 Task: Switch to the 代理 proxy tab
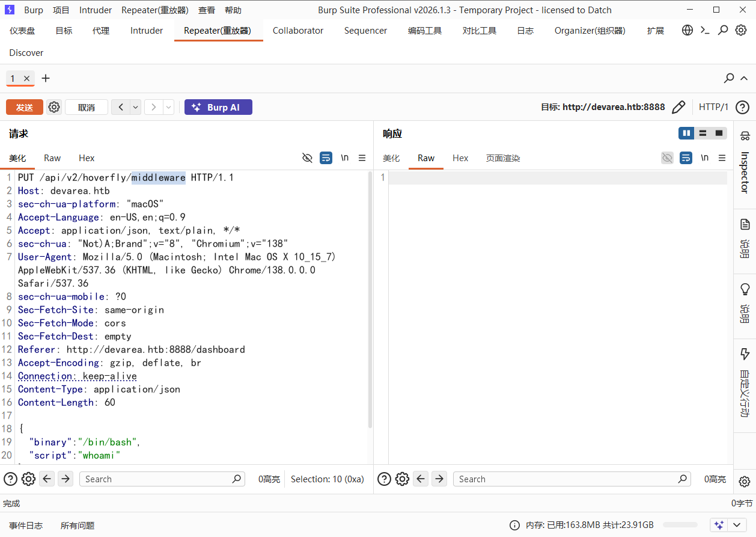pyautogui.click(x=101, y=31)
